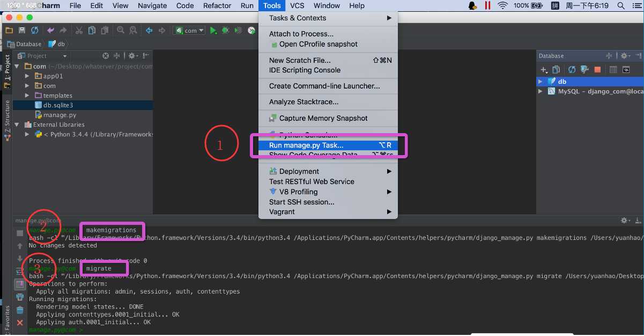Expand the inner com folder

tap(27, 86)
